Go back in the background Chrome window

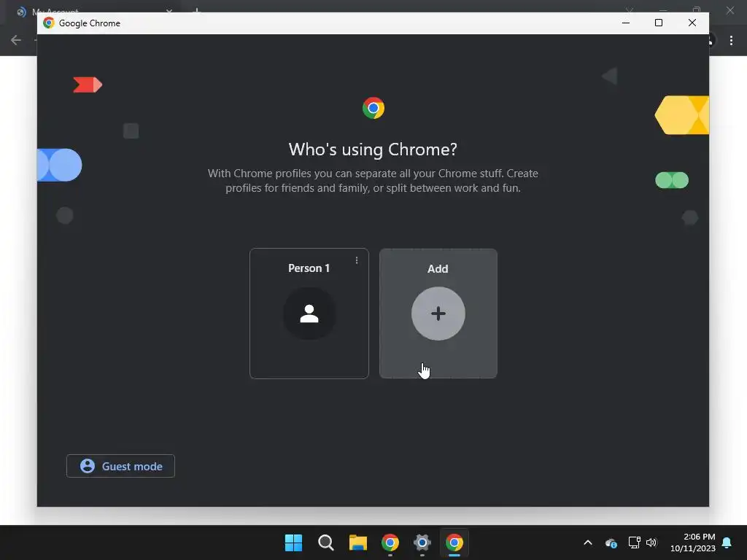16,41
